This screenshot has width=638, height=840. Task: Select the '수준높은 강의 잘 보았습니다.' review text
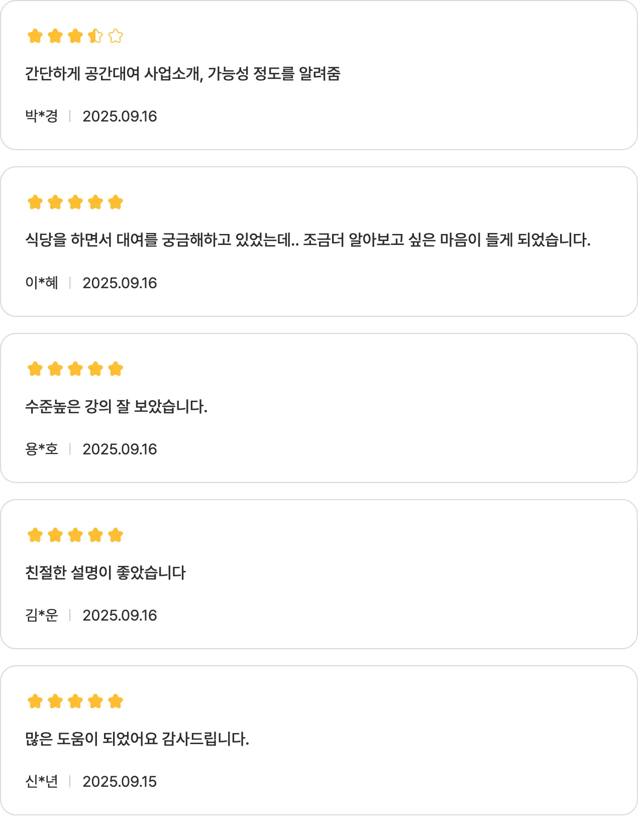point(116,406)
